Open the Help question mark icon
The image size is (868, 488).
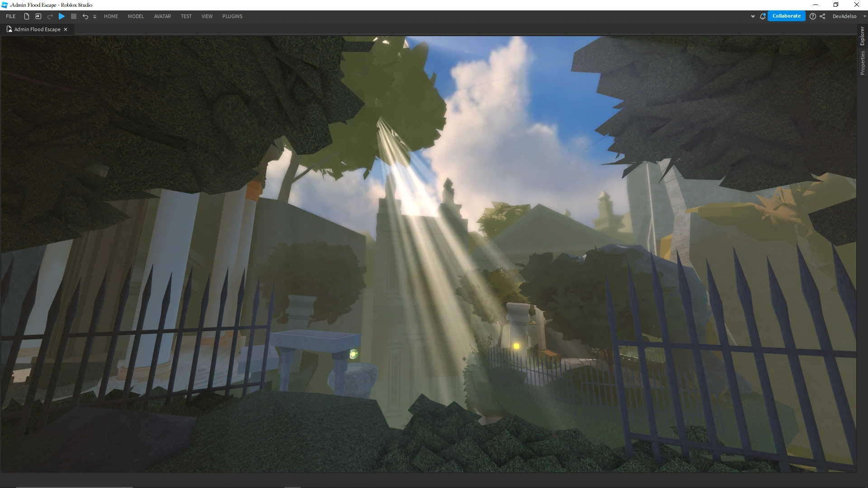pyautogui.click(x=813, y=16)
